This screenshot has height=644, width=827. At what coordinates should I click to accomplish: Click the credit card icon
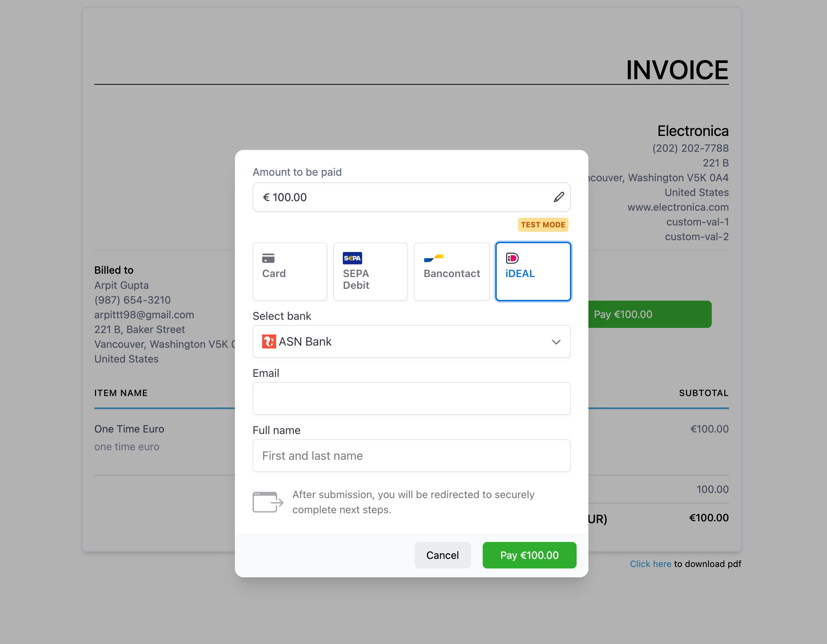click(268, 258)
